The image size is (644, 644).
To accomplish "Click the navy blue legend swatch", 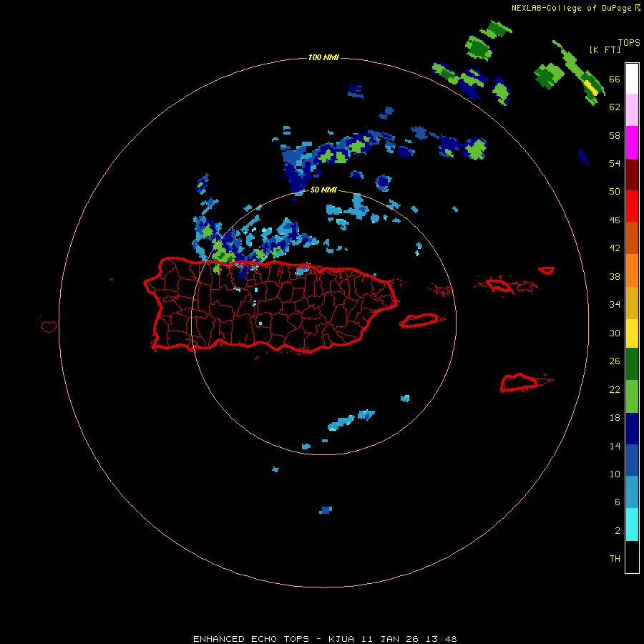I will tap(632, 429).
